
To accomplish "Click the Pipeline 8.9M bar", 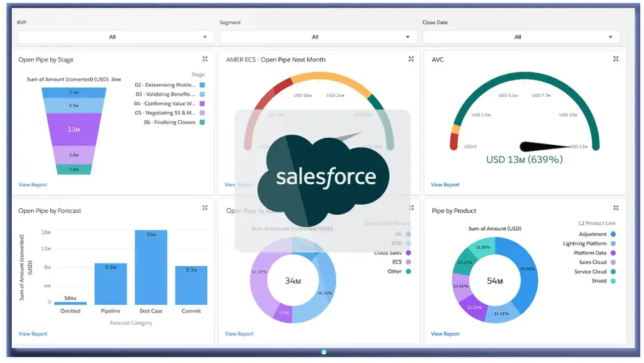I will [x=110, y=284].
